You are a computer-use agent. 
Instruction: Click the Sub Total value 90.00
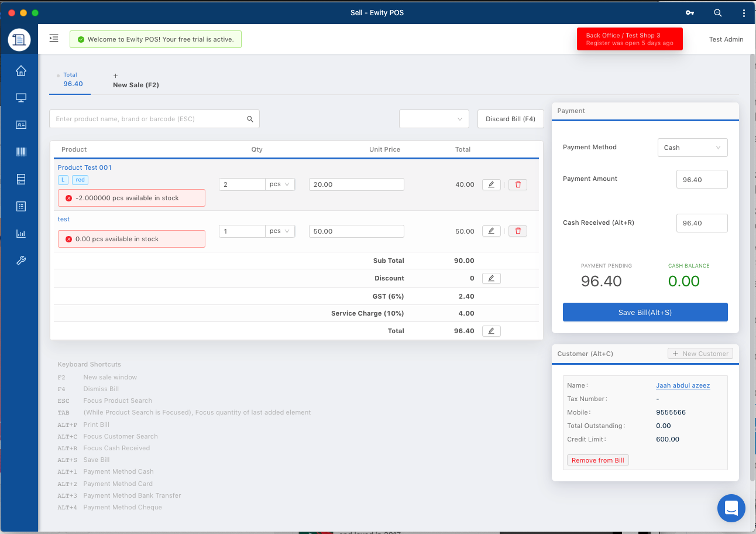(464, 261)
